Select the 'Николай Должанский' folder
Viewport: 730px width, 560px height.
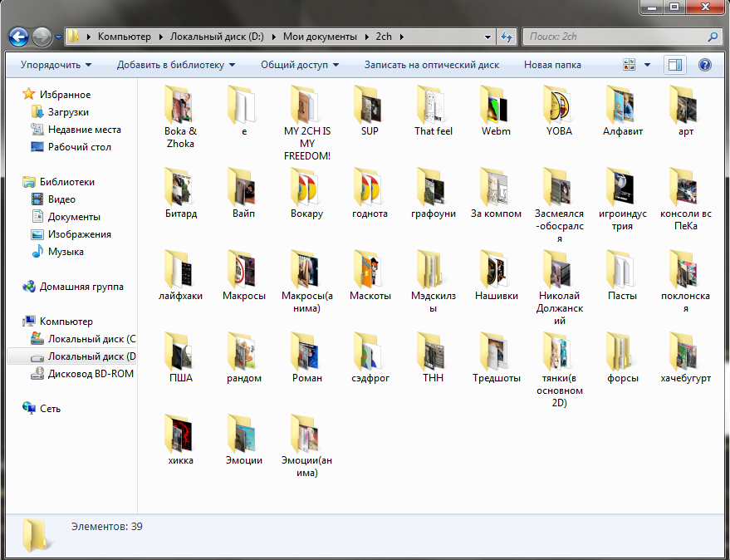tap(559, 288)
